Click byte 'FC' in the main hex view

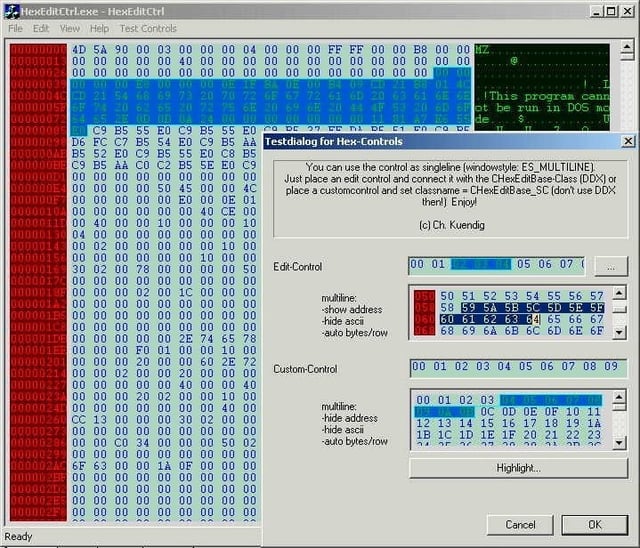click(100, 142)
